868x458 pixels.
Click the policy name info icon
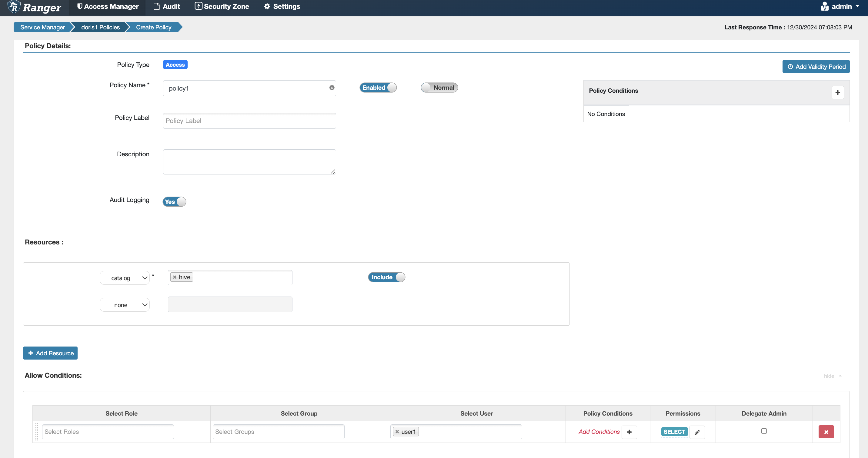[x=332, y=88]
